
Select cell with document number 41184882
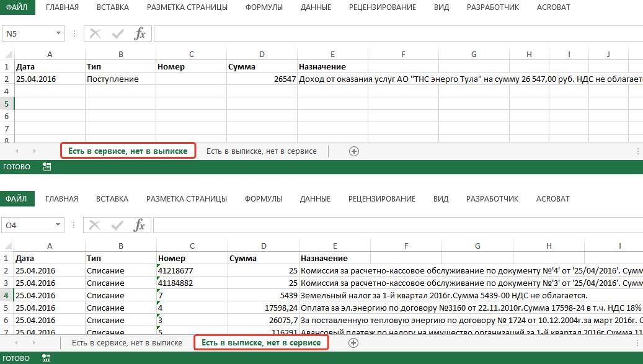point(192,283)
